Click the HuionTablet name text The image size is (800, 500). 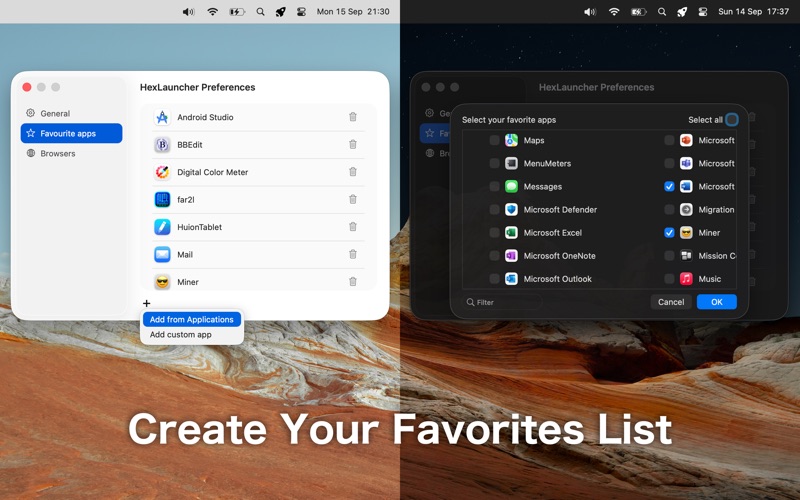[x=199, y=227]
